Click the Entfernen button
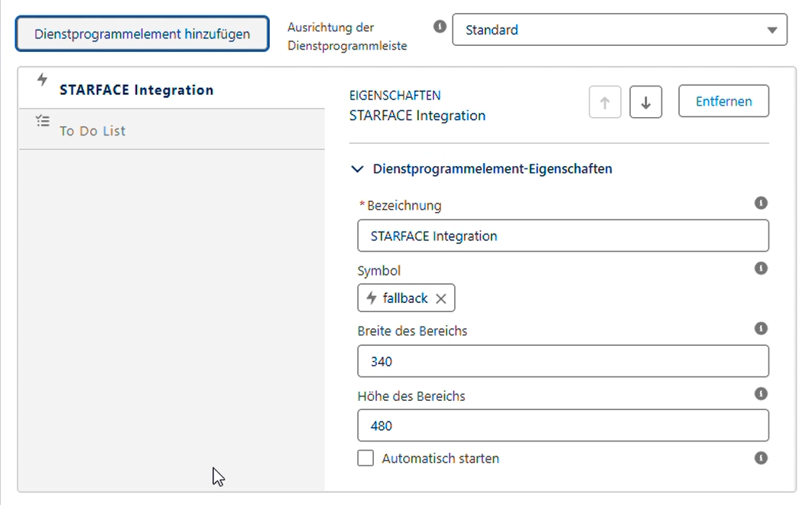The height and width of the screenshot is (505, 812). 723,101
